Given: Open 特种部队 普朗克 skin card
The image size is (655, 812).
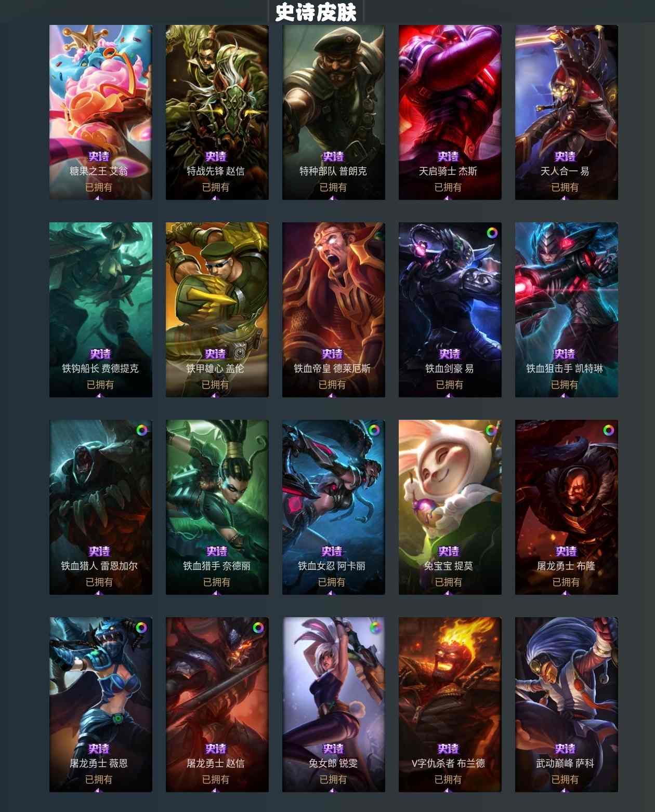Looking at the screenshot, I should point(334,112).
